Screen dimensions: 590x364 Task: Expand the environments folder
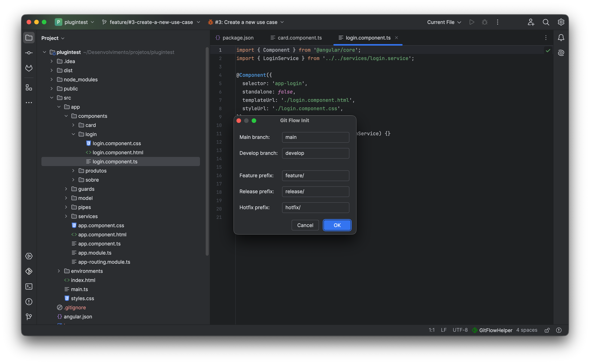click(x=59, y=271)
